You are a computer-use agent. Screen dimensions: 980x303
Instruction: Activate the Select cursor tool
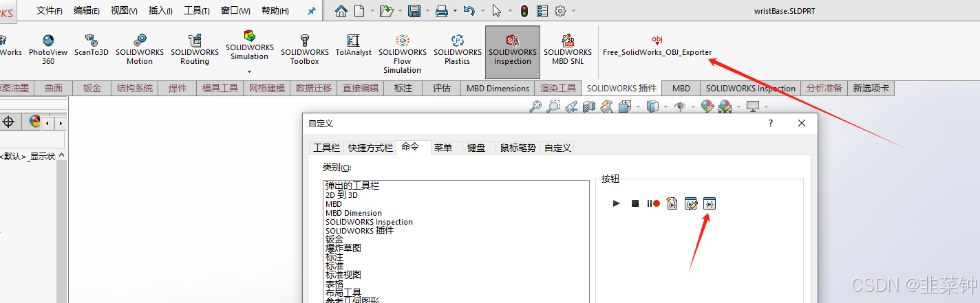coord(497,11)
